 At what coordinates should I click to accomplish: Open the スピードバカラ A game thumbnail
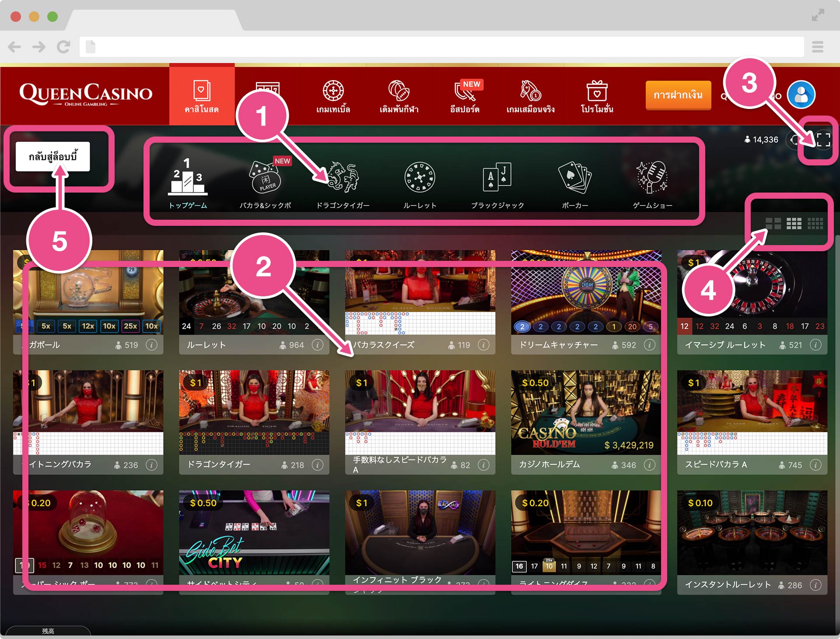[752, 412]
